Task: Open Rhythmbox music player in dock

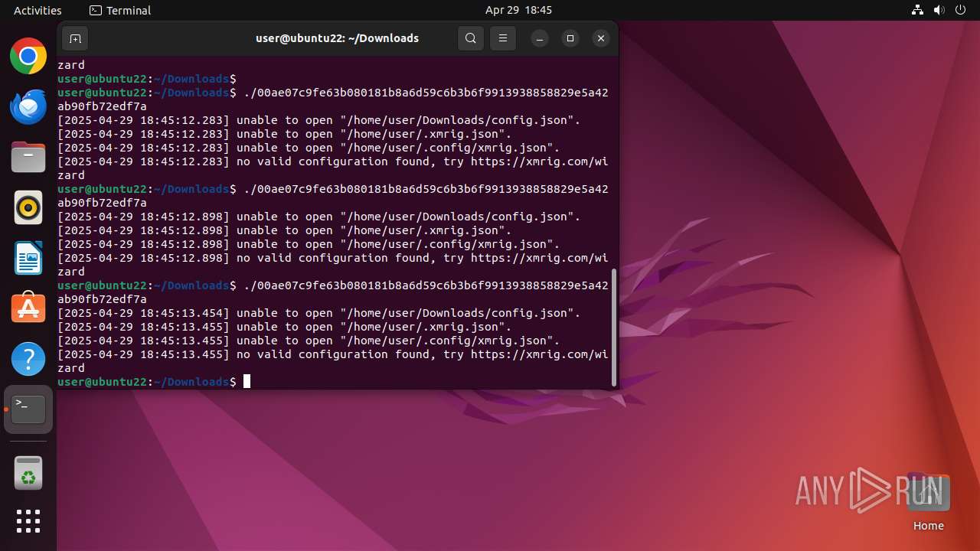Action: coord(28,207)
